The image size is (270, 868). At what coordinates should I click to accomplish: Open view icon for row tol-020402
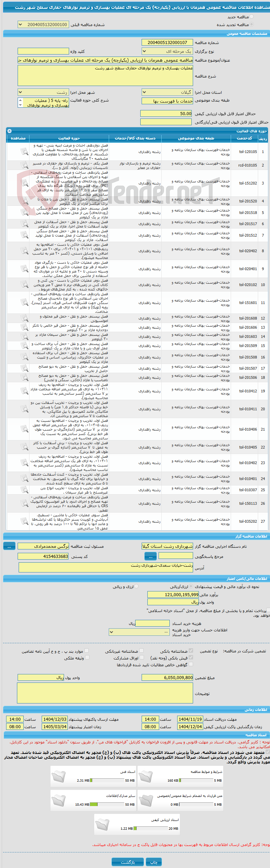click(x=24, y=251)
